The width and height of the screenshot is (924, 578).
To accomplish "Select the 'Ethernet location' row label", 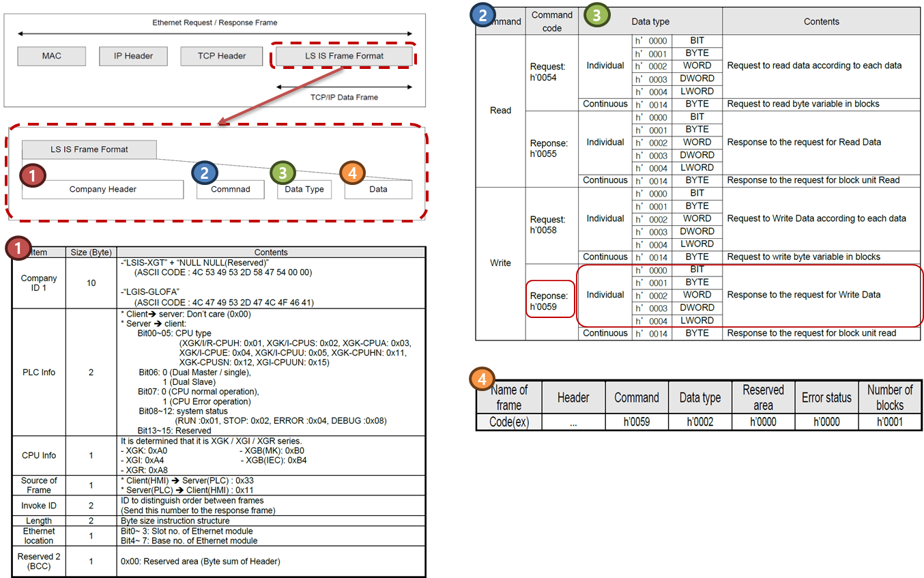I will tap(39, 536).
